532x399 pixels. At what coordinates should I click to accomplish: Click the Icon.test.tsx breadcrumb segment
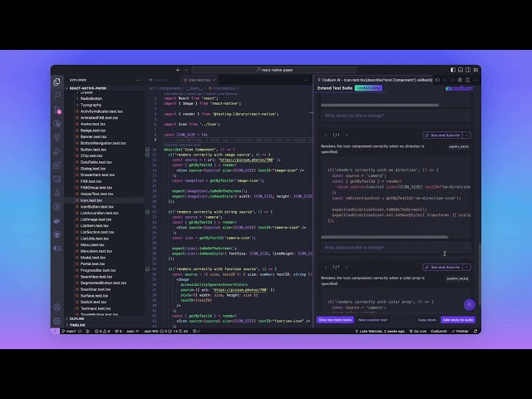(224, 88)
